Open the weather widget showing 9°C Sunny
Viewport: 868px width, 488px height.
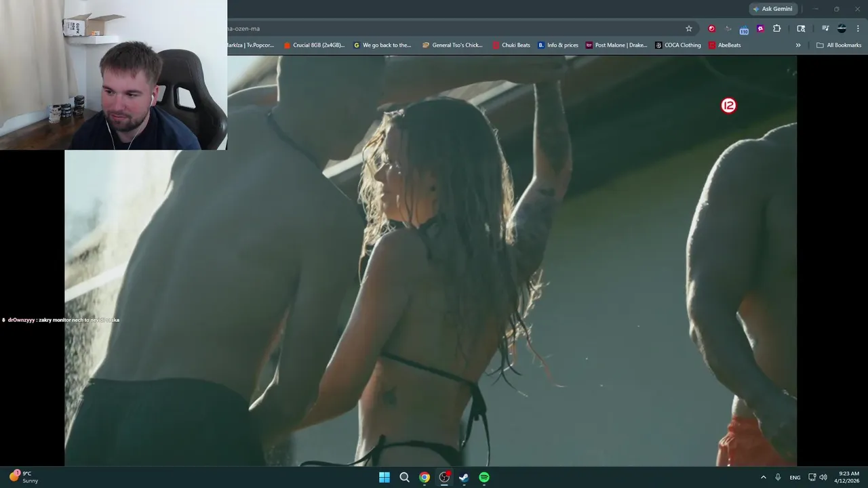[24, 477]
